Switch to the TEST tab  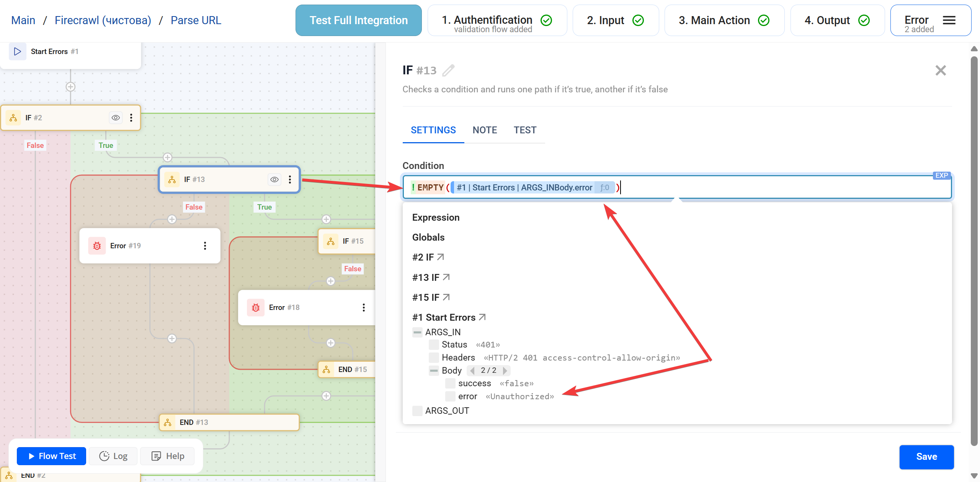click(x=525, y=130)
